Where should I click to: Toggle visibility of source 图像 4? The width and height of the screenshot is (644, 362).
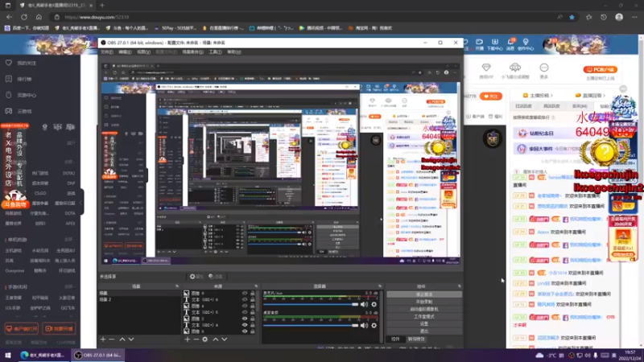[245, 306]
